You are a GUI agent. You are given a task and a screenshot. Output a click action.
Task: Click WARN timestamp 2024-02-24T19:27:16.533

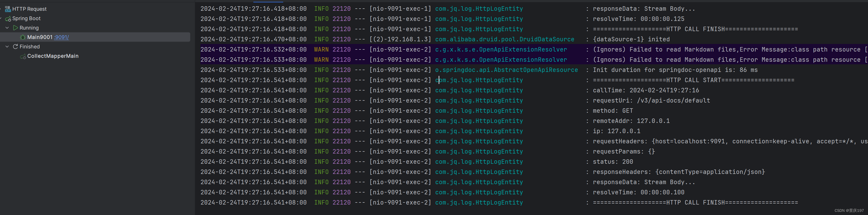pos(253,60)
